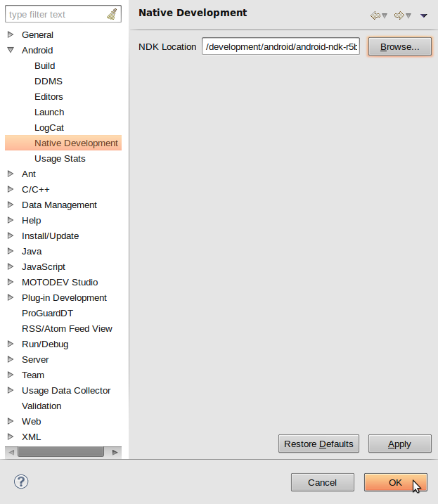Expand the Server preferences node

click(x=11, y=359)
